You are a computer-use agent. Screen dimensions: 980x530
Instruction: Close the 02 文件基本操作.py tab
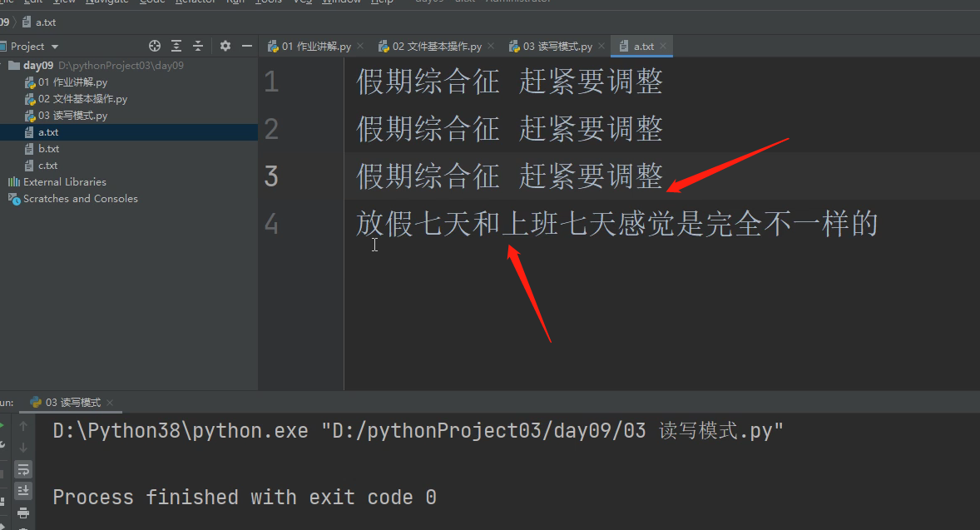491,46
